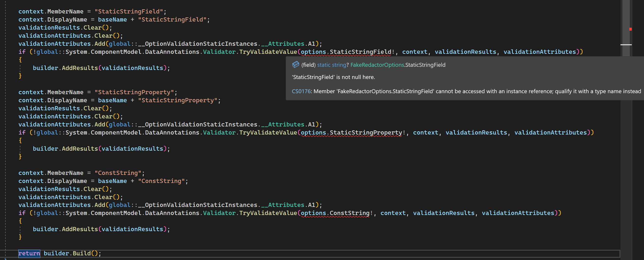
Task: Click the builder.Build() method call
Action: tap(73, 253)
